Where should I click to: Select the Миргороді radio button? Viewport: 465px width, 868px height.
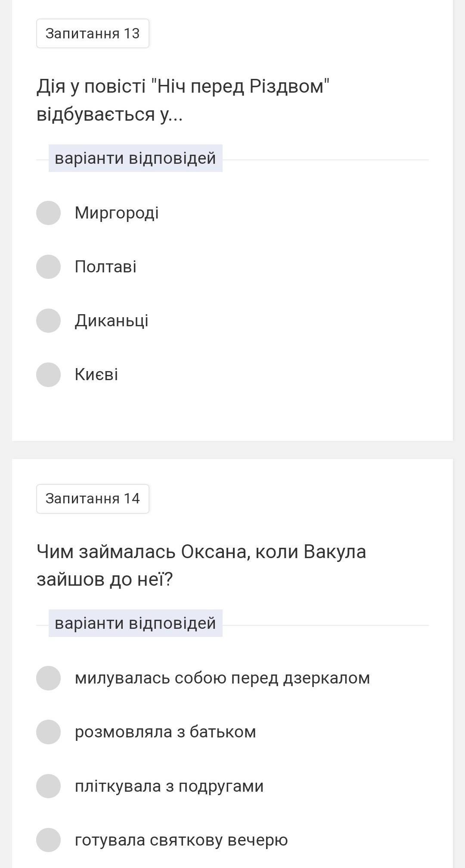coord(48,213)
